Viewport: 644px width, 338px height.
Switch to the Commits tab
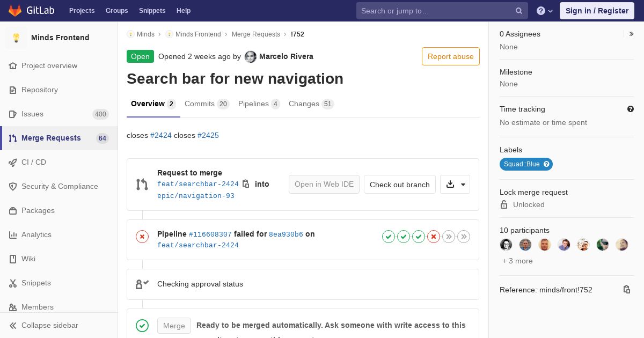[x=207, y=104]
